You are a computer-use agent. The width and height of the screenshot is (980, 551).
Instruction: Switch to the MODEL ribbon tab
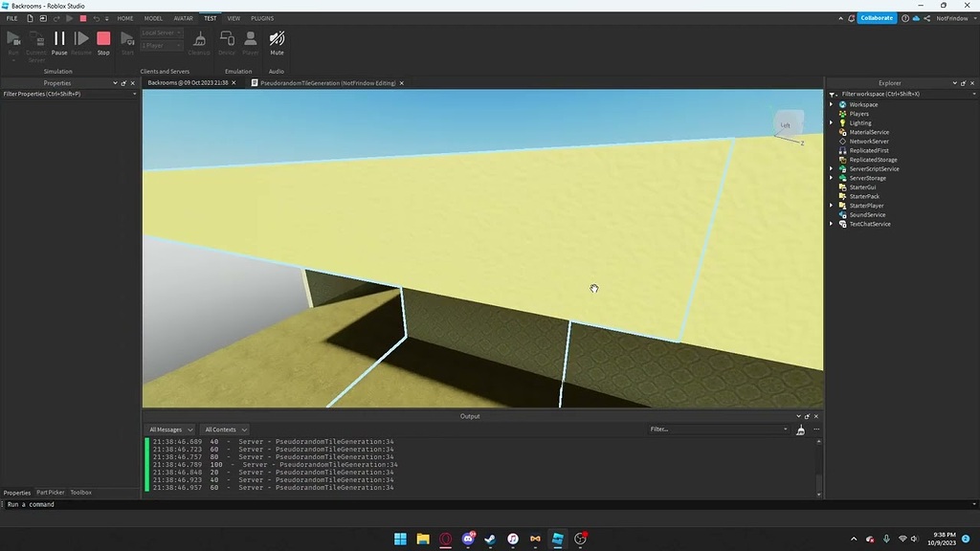[x=153, y=17]
